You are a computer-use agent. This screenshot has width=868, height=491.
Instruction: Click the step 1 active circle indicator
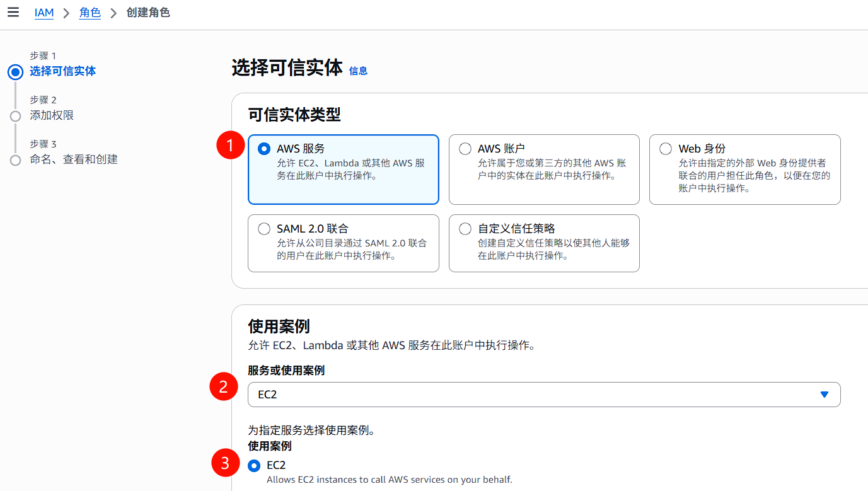[x=16, y=72]
